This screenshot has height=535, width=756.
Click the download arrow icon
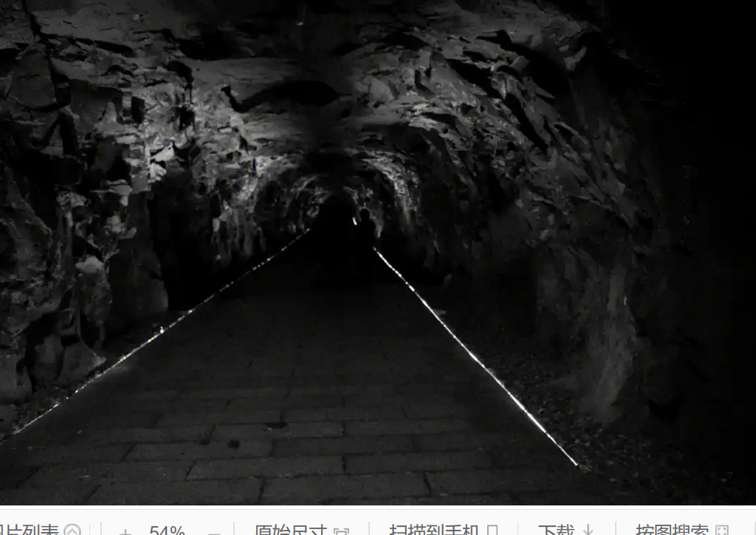pos(588,531)
